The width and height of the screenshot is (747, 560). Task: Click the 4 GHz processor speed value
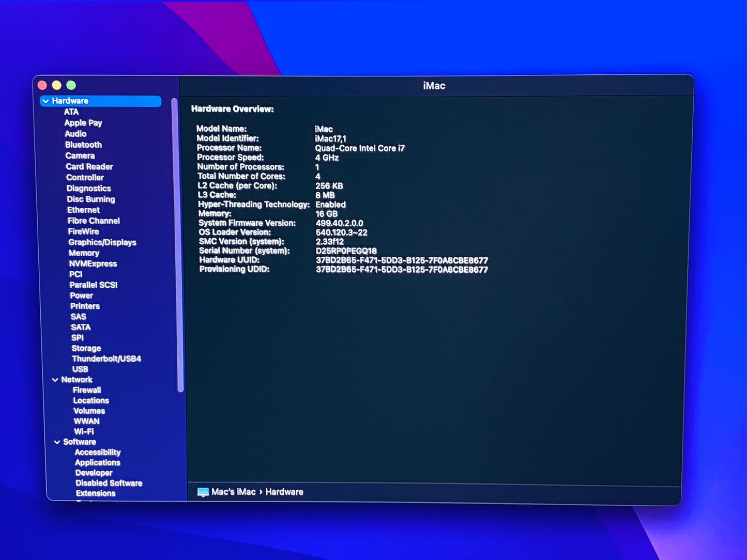tap(327, 158)
